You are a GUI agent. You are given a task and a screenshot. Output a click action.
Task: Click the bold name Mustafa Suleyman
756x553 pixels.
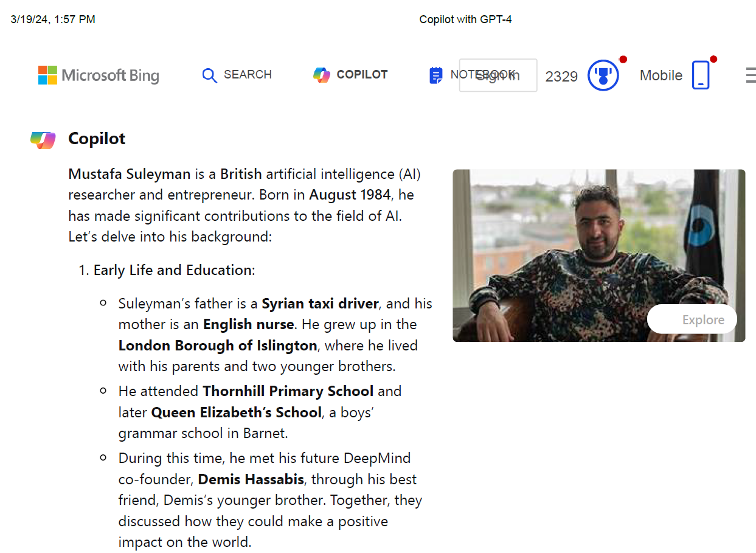point(130,174)
